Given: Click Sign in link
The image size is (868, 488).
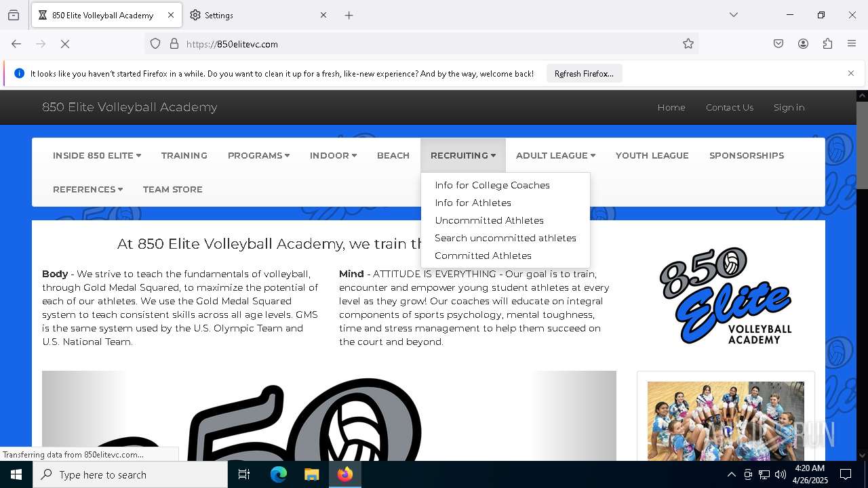Looking at the screenshot, I should pos(789,107).
